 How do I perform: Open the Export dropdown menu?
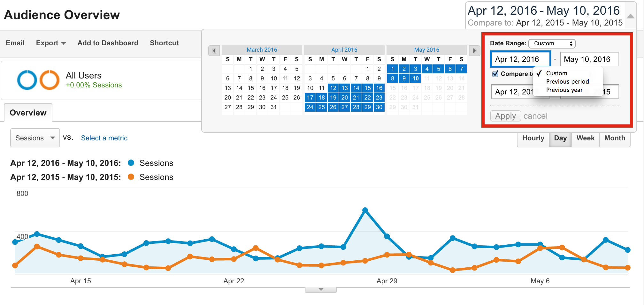click(51, 43)
